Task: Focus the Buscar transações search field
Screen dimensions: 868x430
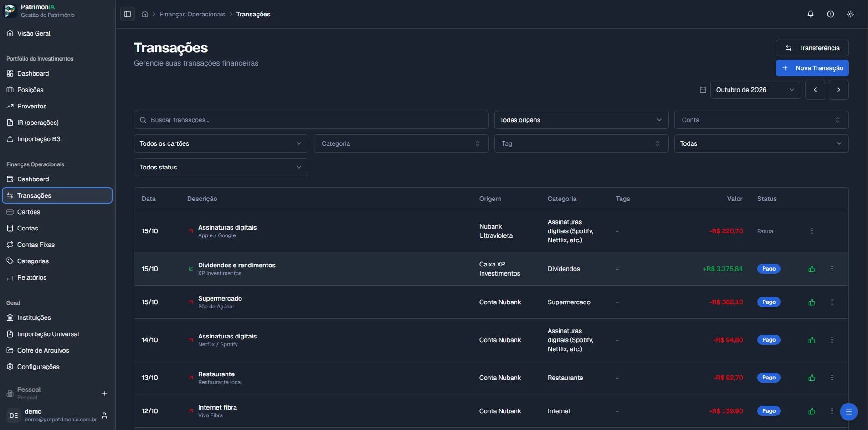Action: [311, 120]
